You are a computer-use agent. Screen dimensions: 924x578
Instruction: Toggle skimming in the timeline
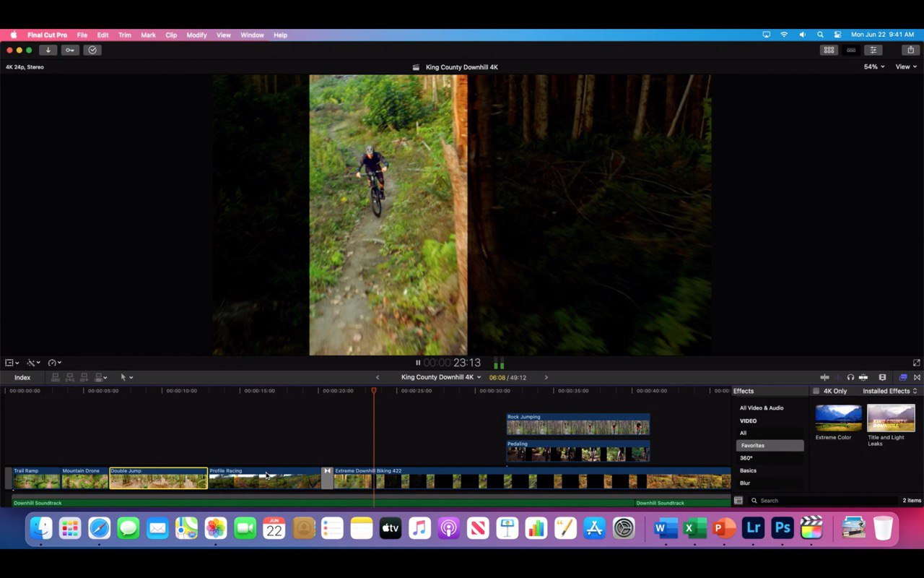[x=824, y=377]
